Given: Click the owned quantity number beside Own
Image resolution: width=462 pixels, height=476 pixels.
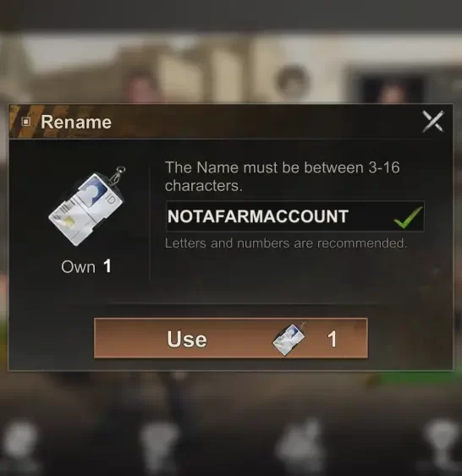Looking at the screenshot, I should click(x=107, y=266).
